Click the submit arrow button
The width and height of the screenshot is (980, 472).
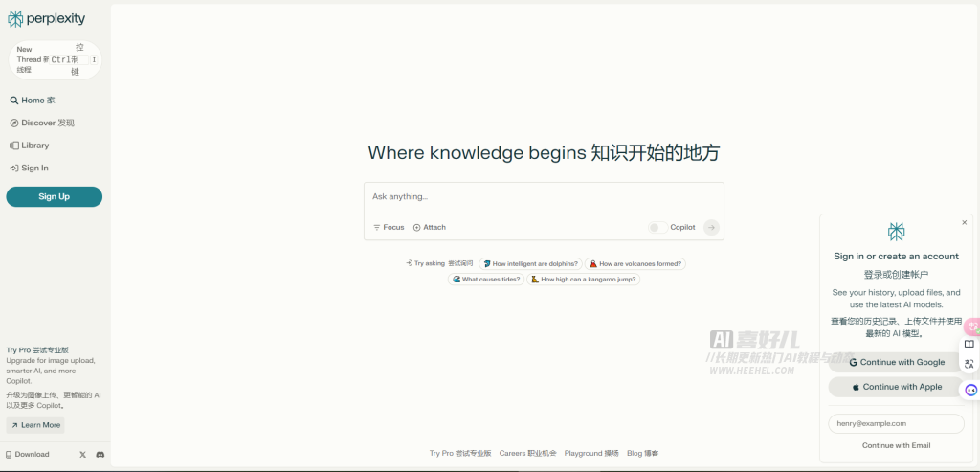711,228
